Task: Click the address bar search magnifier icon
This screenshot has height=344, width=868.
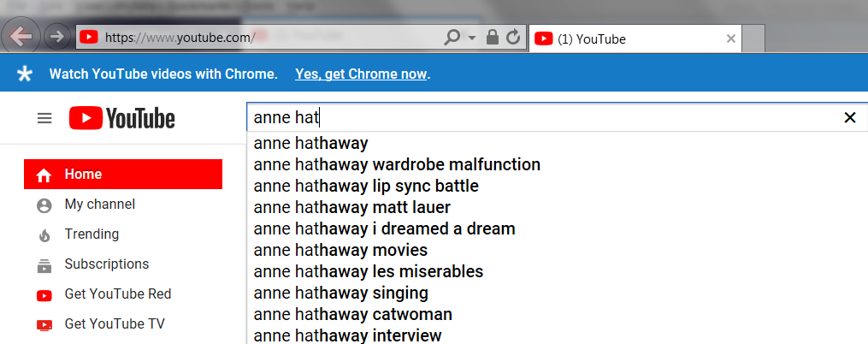Action: tap(452, 38)
